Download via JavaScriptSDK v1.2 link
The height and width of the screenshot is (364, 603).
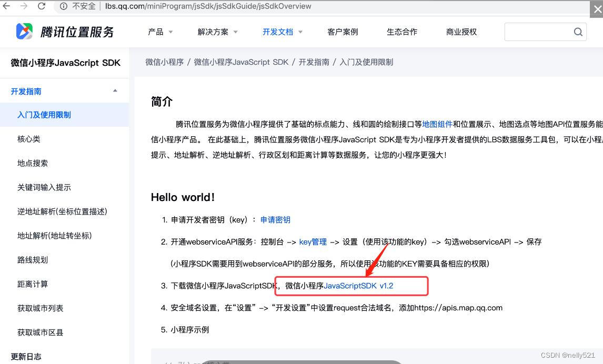click(358, 286)
